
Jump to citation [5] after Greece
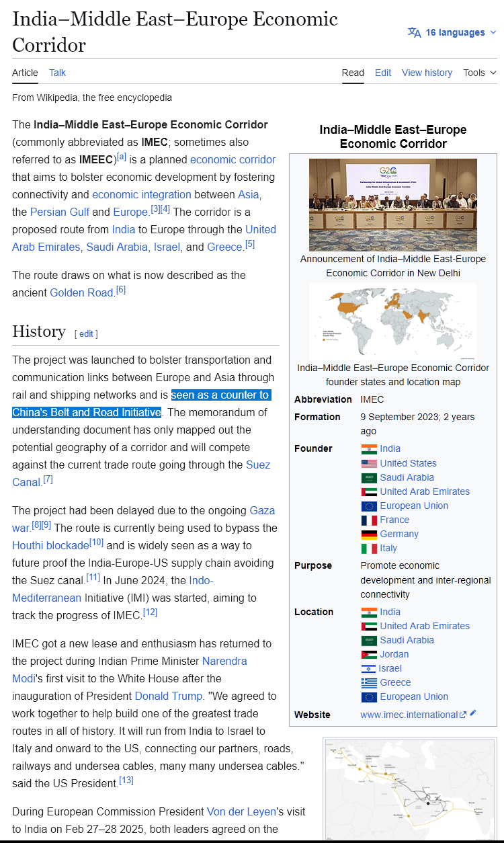[x=250, y=244]
